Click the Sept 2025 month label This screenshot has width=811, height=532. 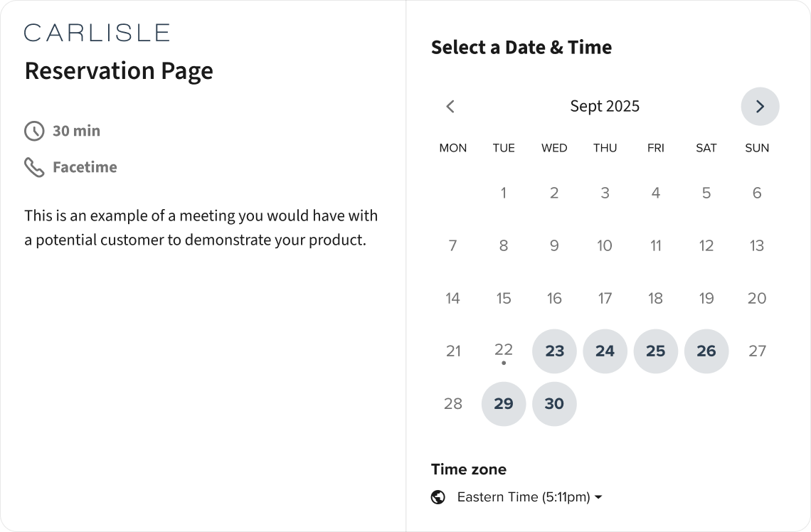pyautogui.click(x=605, y=107)
